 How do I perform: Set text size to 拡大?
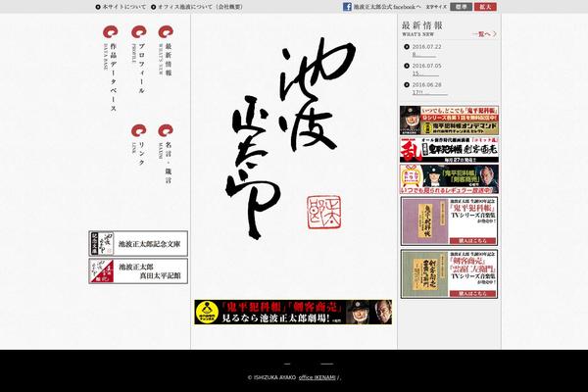click(x=485, y=7)
